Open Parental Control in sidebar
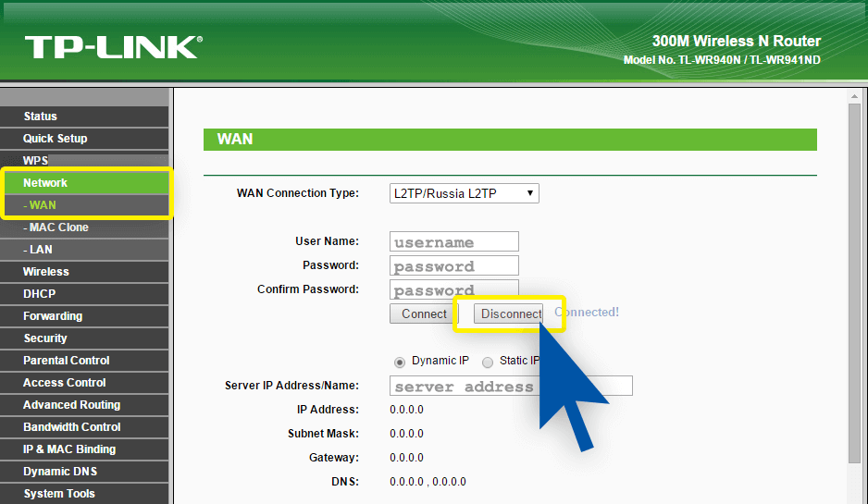The height and width of the screenshot is (504, 868). (84, 360)
